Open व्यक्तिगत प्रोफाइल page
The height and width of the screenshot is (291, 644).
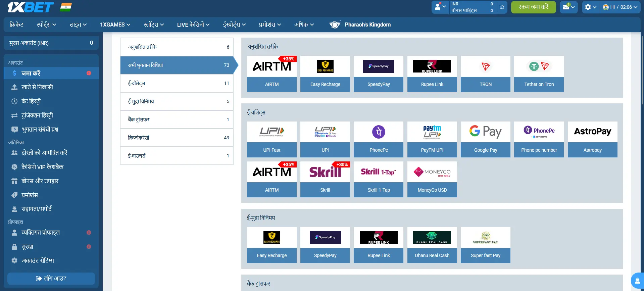point(41,233)
